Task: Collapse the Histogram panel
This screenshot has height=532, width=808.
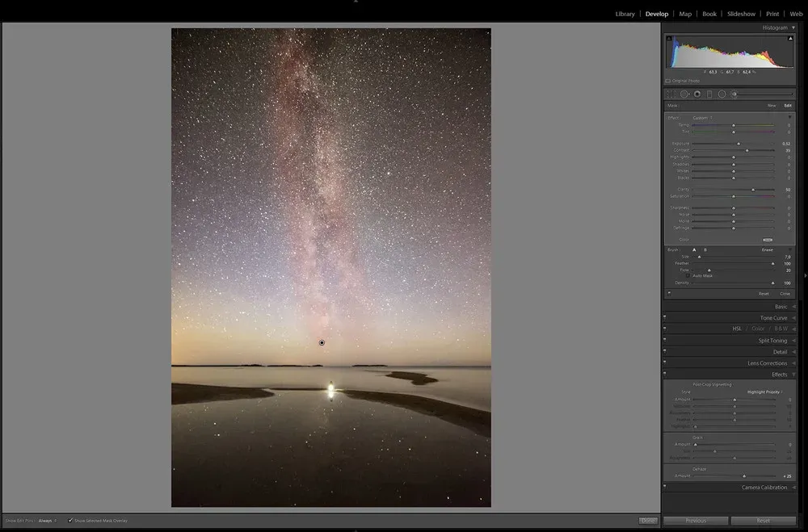Action: click(793, 27)
